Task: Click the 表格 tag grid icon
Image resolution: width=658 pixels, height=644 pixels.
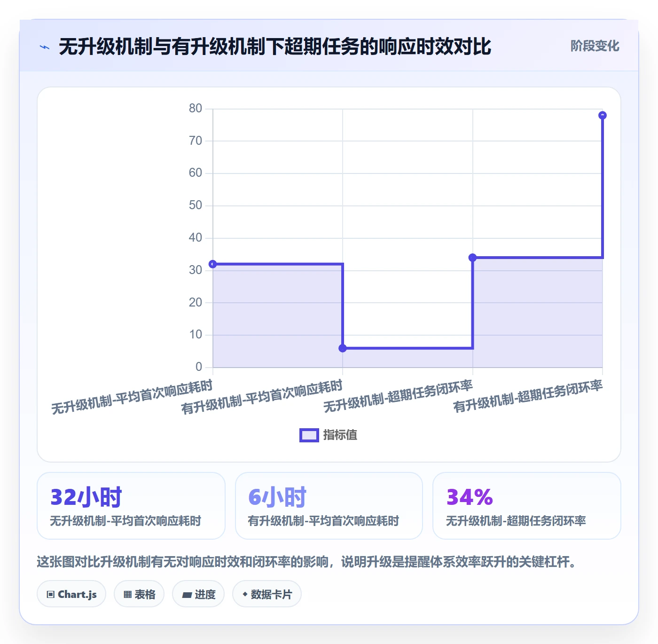Action: coord(127,595)
